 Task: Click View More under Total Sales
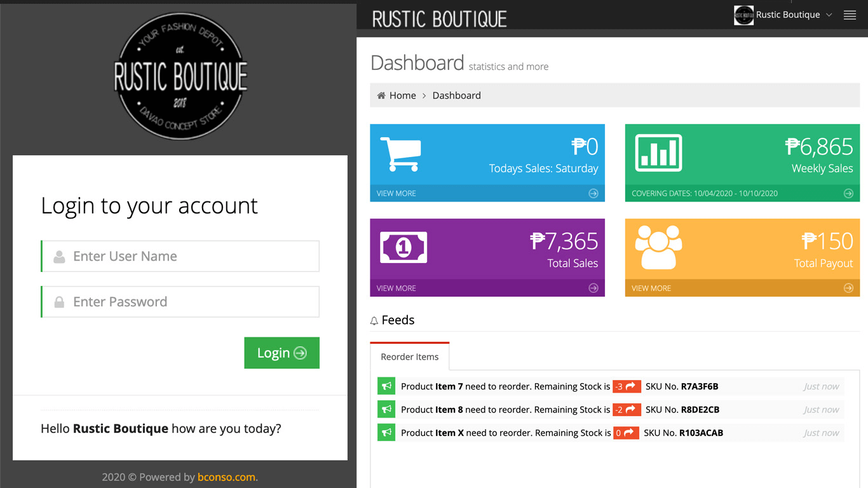click(396, 288)
